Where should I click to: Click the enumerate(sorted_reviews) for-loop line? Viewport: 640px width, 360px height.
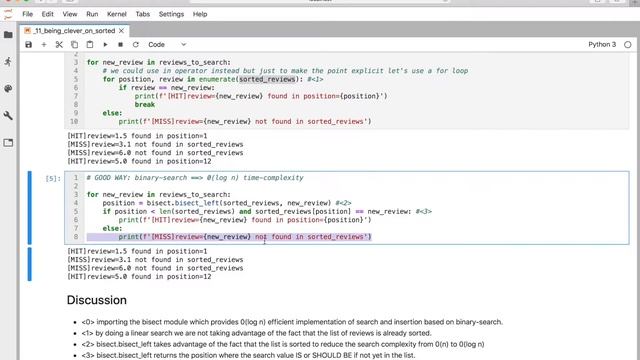coord(213,79)
